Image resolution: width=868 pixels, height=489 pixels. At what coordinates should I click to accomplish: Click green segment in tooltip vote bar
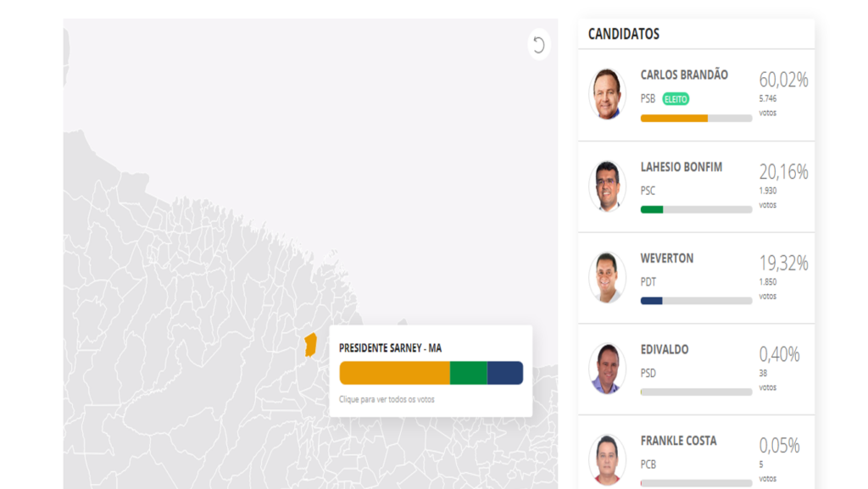point(468,373)
